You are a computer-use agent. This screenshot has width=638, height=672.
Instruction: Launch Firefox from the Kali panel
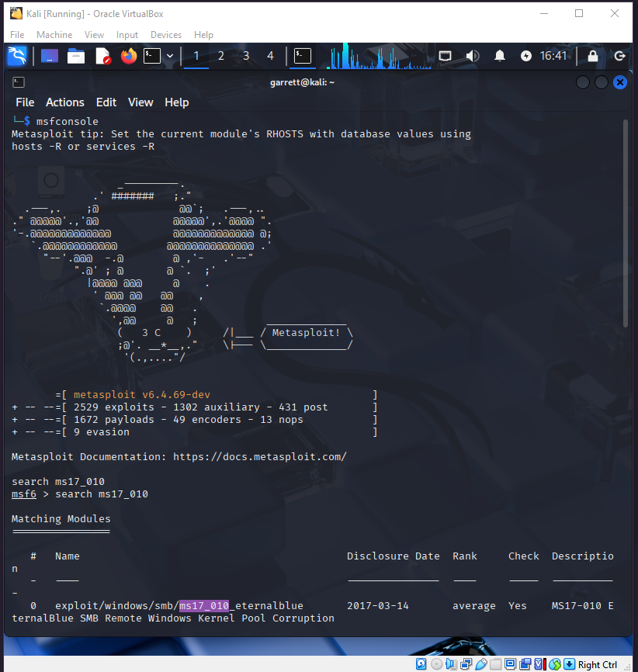(x=129, y=56)
